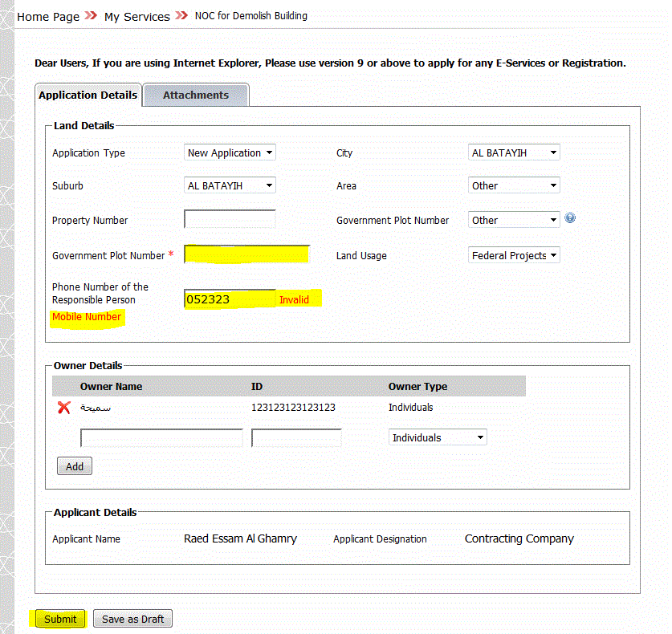Click Individuals in the سميحة owner row

(410, 408)
